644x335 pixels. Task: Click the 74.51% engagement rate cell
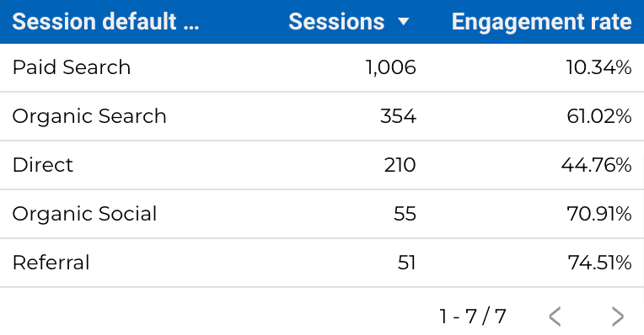[x=599, y=263]
